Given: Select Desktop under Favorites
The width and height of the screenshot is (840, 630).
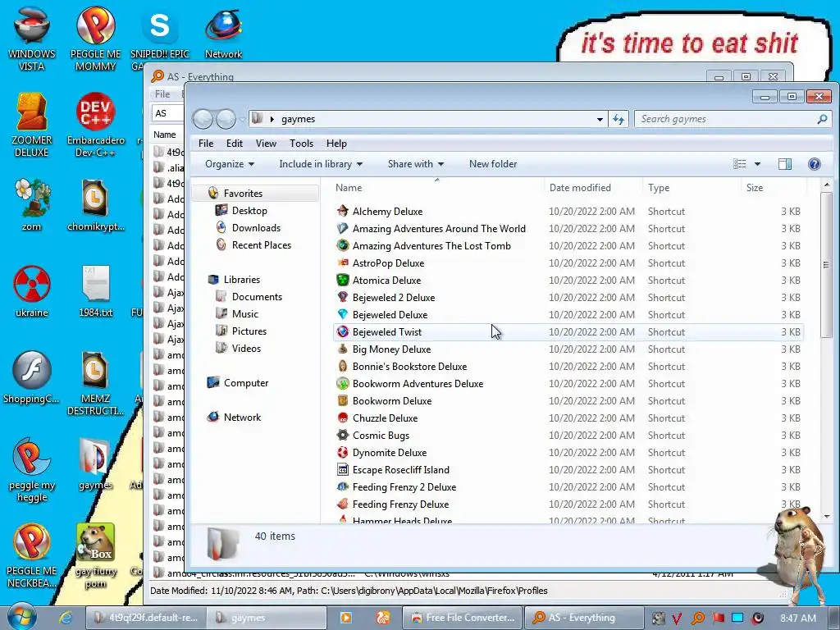Looking at the screenshot, I should coord(249,211).
